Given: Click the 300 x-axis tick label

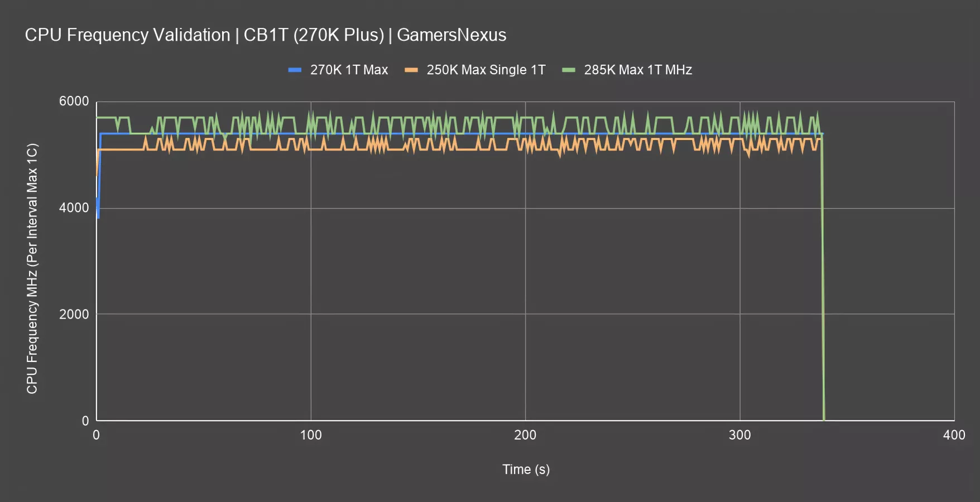Looking at the screenshot, I should [x=739, y=435].
